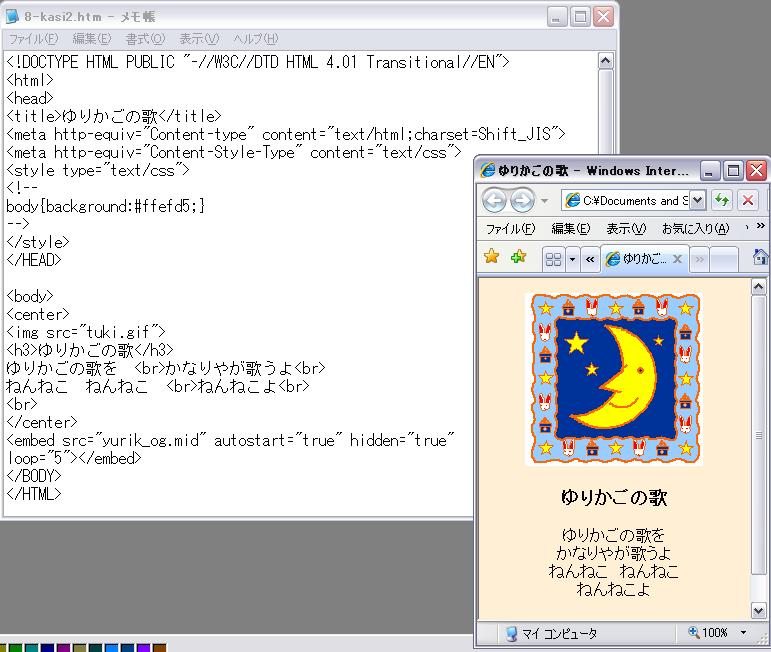This screenshot has height=652, width=771.
Task: Click the moon illustration image on the page
Action: coord(614,379)
